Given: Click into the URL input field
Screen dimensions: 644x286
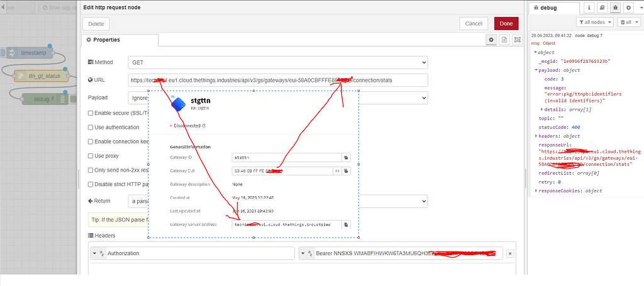Looking at the screenshot, I should click(x=277, y=80).
